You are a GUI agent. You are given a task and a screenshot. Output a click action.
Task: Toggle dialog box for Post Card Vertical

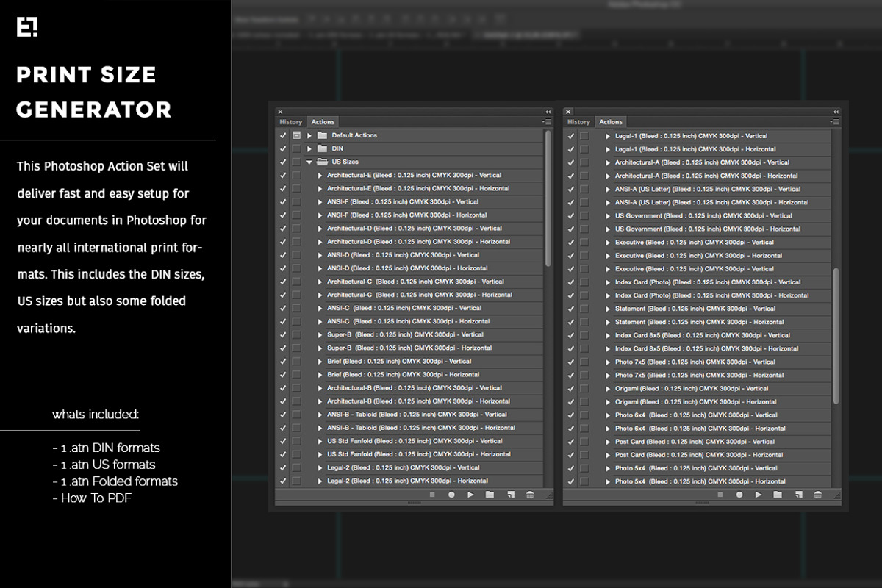coord(584,442)
